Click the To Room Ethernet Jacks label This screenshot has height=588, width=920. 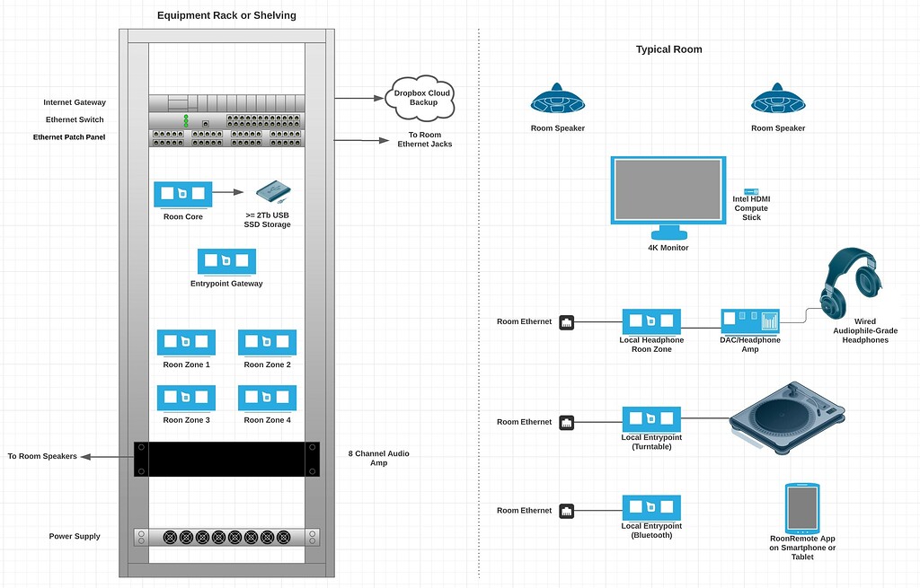[x=423, y=139]
